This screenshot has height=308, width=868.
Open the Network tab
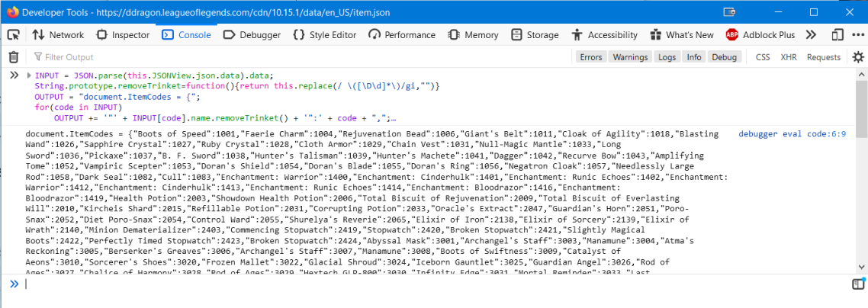[x=58, y=35]
